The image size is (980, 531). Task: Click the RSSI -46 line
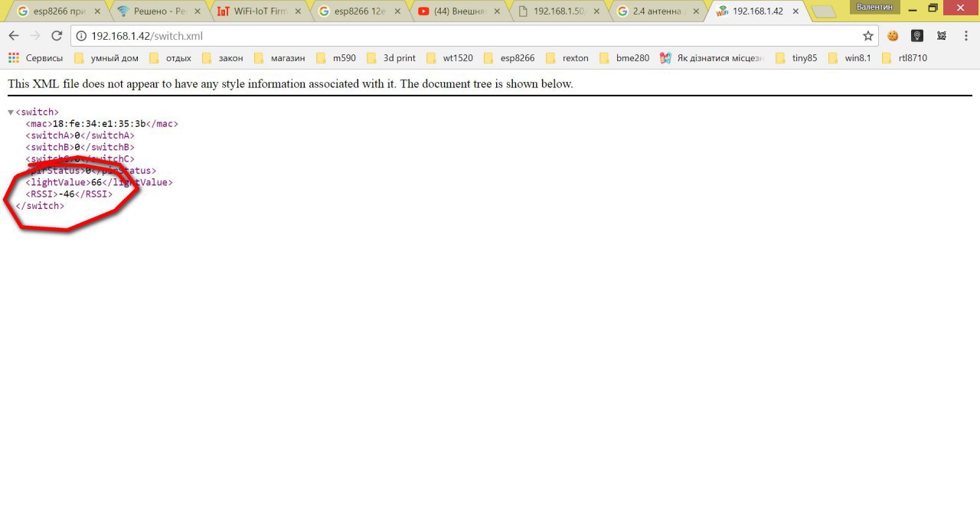69,194
